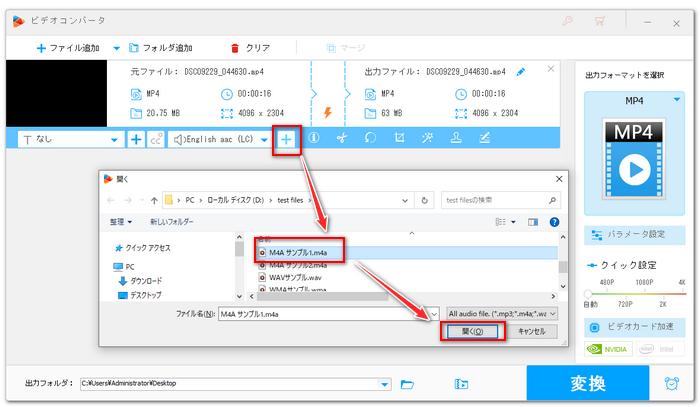The height and width of the screenshot is (407, 700).
Task: Open the magic wand effects tool
Action: [x=427, y=138]
